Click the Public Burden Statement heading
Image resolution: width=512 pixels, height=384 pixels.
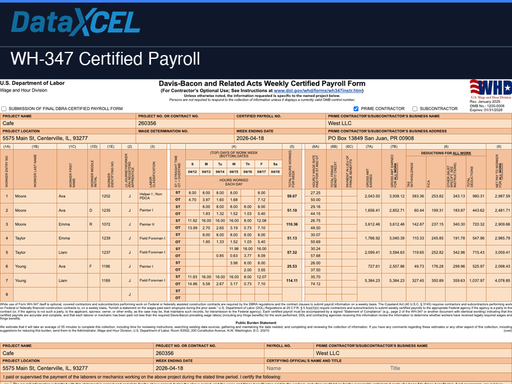pyautogui.click(x=256, y=323)
